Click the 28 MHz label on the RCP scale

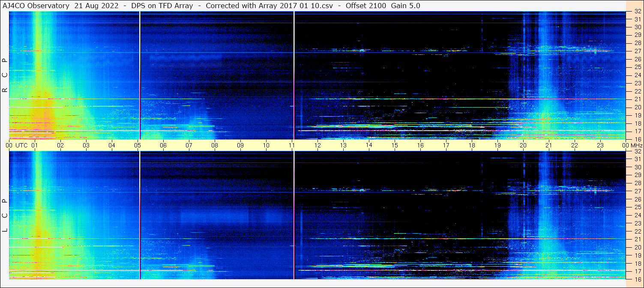(637, 43)
